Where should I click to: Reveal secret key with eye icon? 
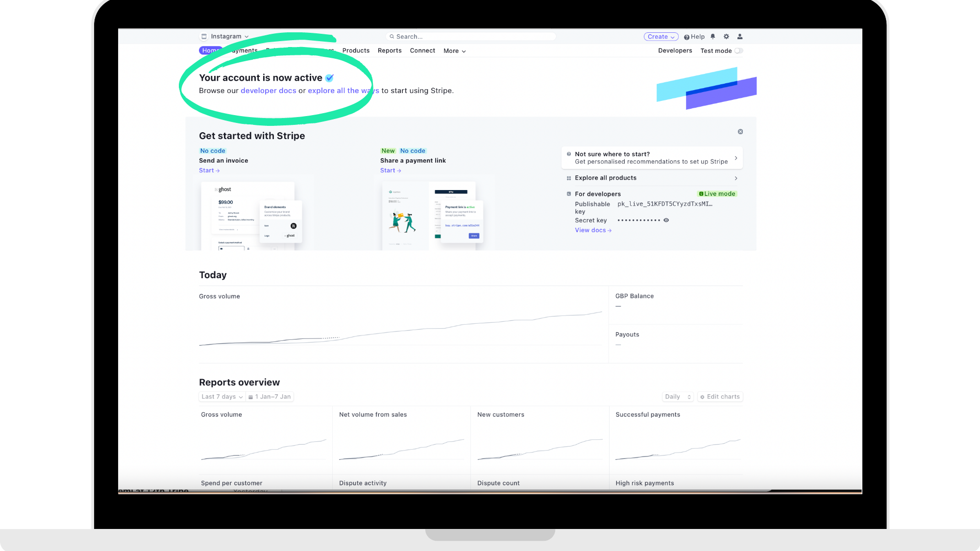pos(666,220)
